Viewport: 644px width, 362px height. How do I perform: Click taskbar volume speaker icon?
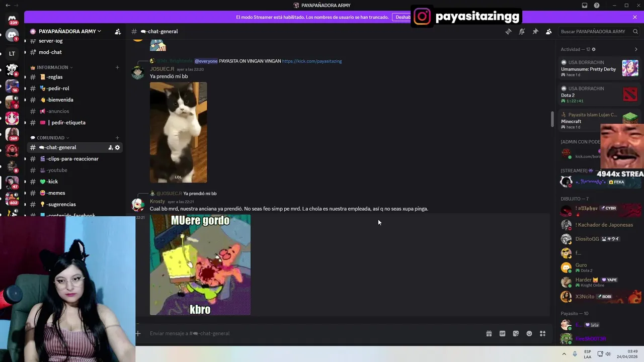pos(608,354)
